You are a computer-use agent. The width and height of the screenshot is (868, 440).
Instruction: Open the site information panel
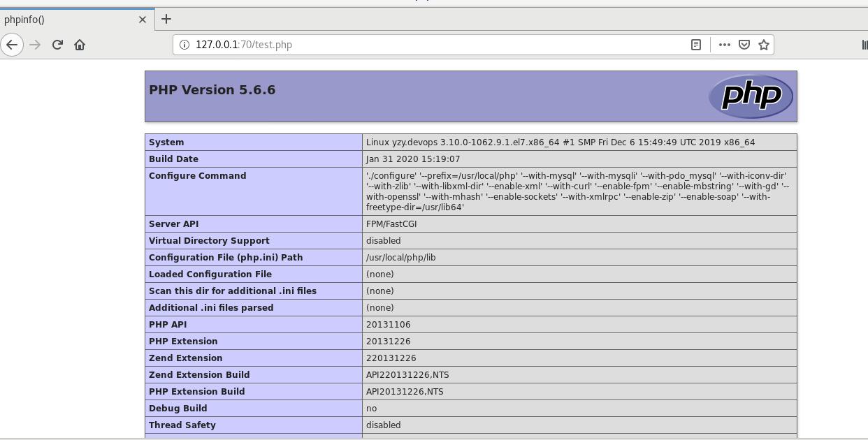click(x=183, y=44)
